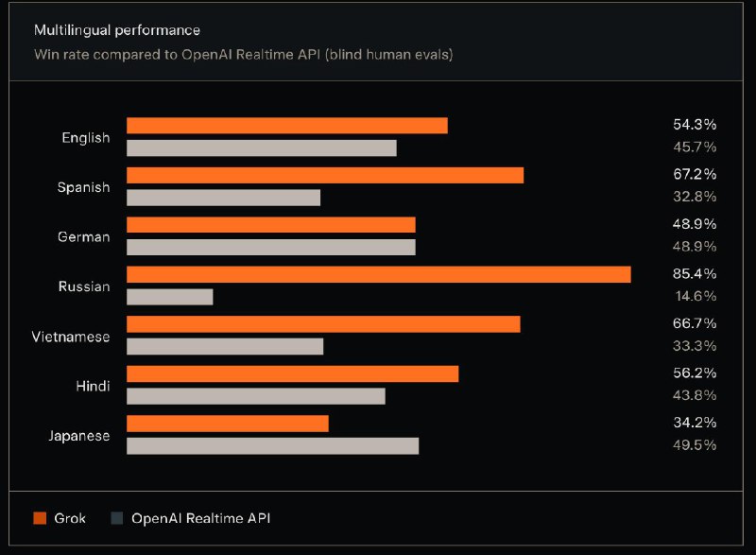Click the orange Grok bar for Russian
The height and width of the screenshot is (555, 756).
point(378,274)
